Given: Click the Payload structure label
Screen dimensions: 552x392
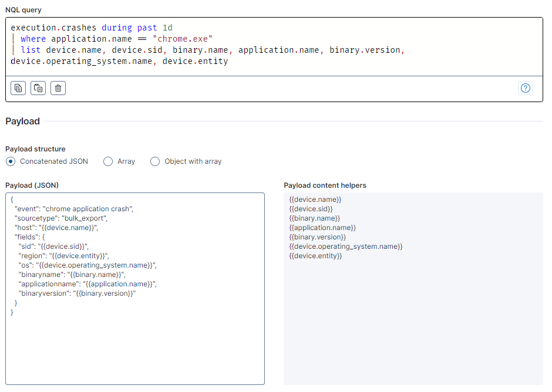Looking at the screenshot, I should 35,149.
